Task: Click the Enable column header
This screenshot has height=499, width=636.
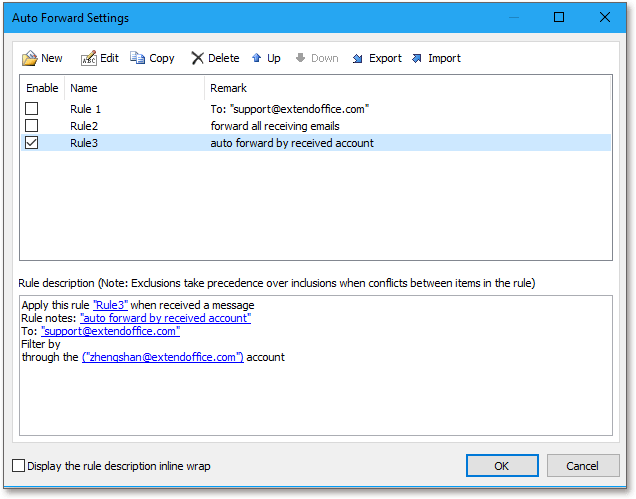Action: pyautogui.click(x=42, y=88)
